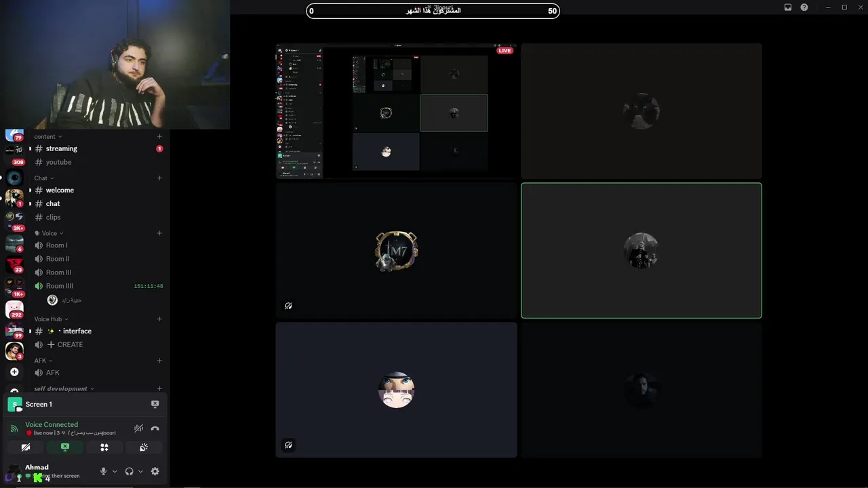Image resolution: width=868 pixels, height=488 pixels.
Task: Open the Activities launcher icon
Action: tap(104, 447)
